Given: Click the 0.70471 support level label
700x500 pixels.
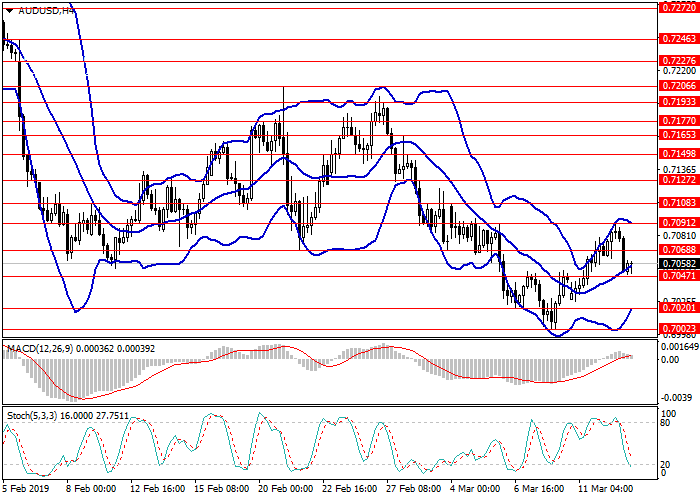Looking at the screenshot, I should click(677, 275).
